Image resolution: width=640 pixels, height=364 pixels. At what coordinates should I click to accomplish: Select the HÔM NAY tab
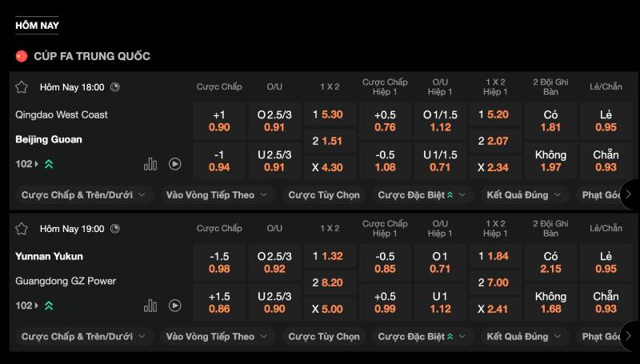pyautogui.click(x=37, y=26)
